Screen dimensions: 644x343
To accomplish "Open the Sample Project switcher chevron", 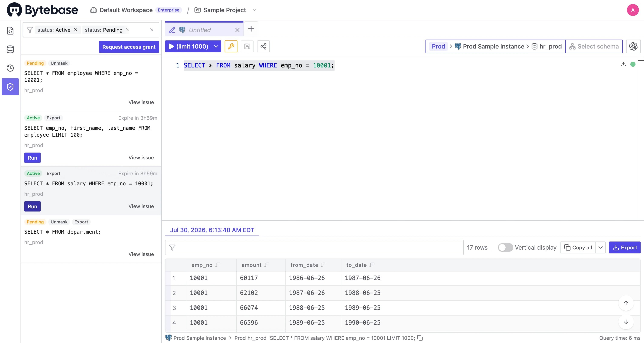I will [254, 10].
